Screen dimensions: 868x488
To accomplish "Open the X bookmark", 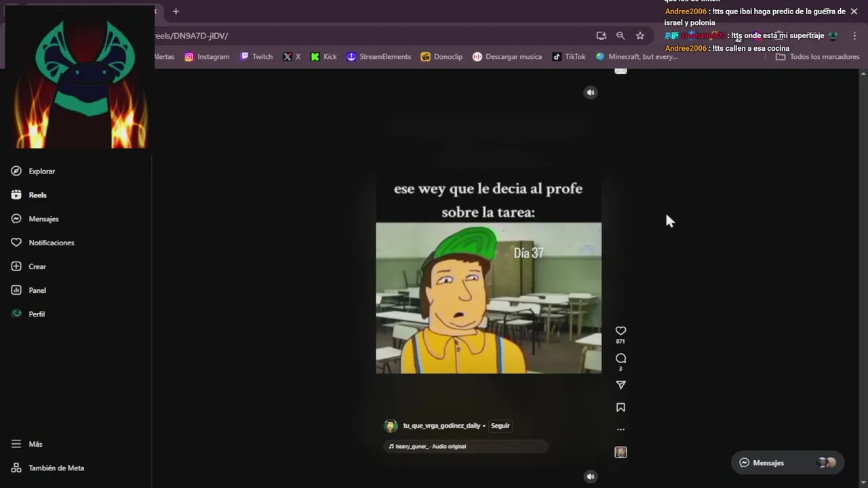I will coord(292,57).
